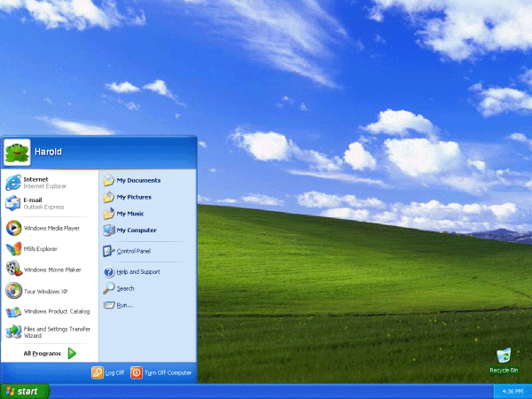The width and height of the screenshot is (532, 399).
Task: Click Harold's frog user picture
Action: [17, 153]
